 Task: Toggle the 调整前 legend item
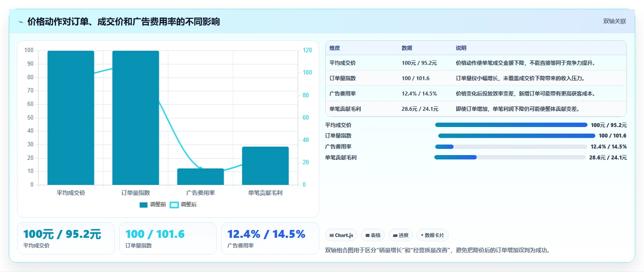coord(153,205)
